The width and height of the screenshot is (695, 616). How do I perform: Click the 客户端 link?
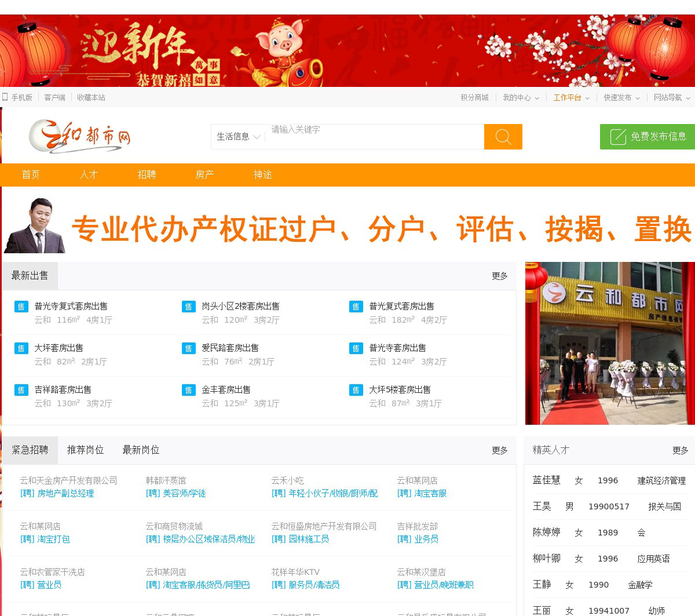click(x=55, y=97)
